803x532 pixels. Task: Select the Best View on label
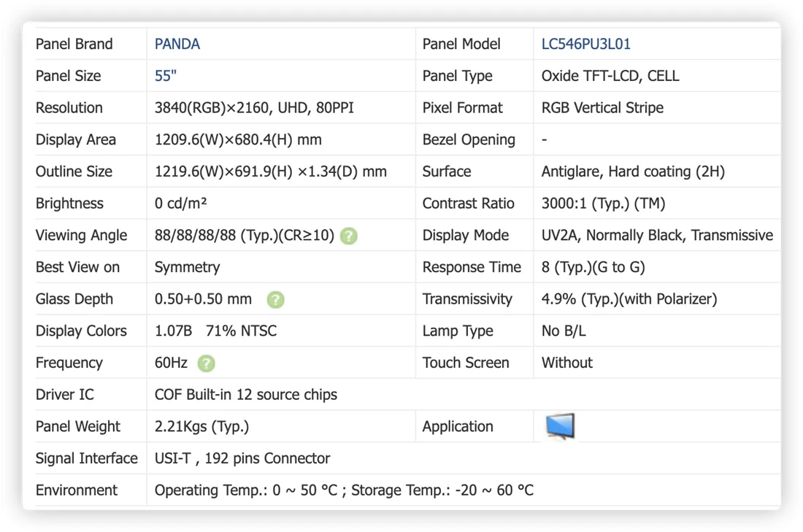coord(77,267)
